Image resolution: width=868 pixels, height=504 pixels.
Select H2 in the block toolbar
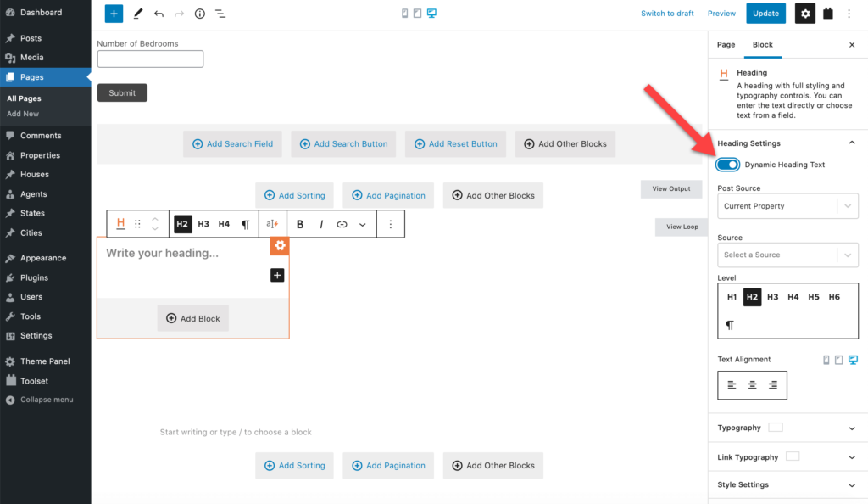(182, 224)
